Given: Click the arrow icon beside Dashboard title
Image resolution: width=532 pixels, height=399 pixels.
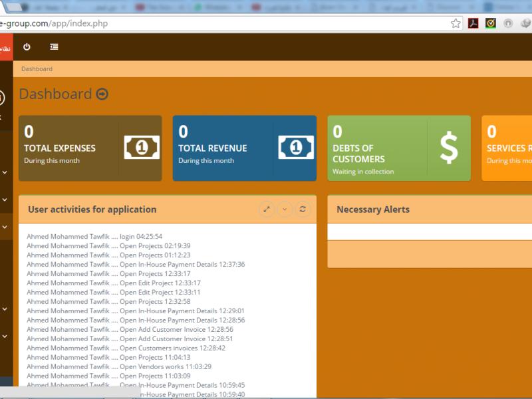Looking at the screenshot, I should click(x=102, y=94).
